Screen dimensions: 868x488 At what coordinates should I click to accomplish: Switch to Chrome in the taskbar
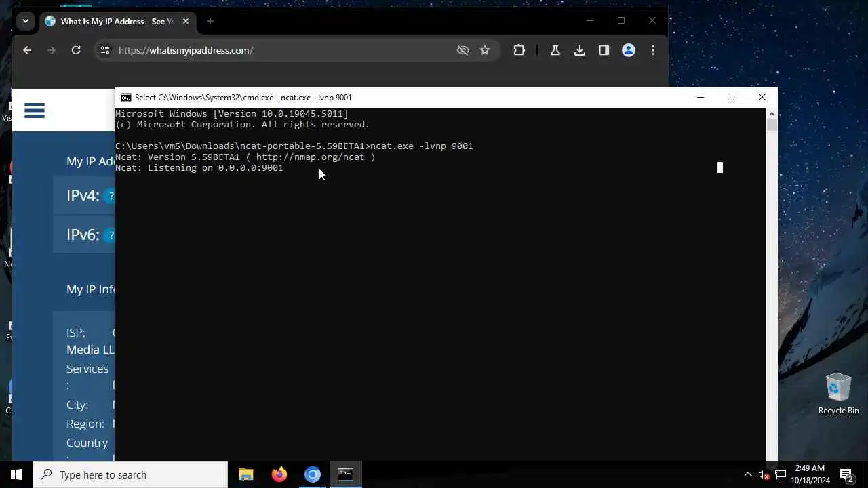[313, 474]
